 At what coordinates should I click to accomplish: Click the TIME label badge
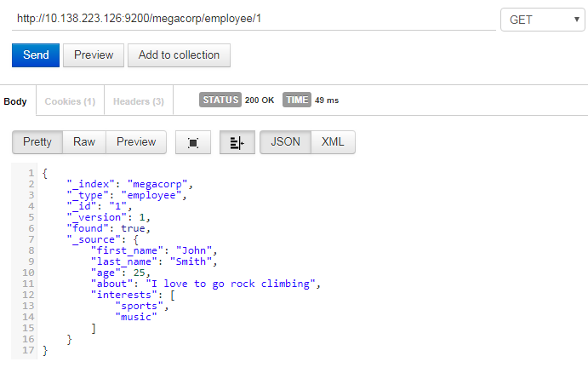click(297, 100)
